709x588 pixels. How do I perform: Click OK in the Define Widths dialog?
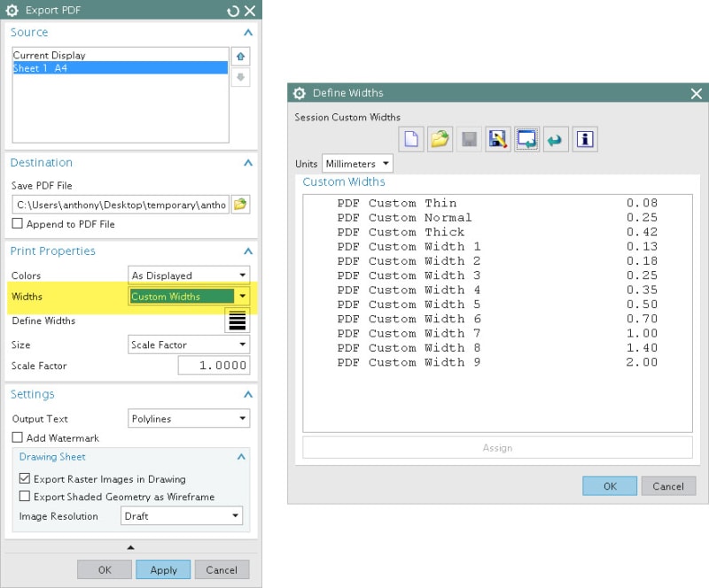coord(610,486)
